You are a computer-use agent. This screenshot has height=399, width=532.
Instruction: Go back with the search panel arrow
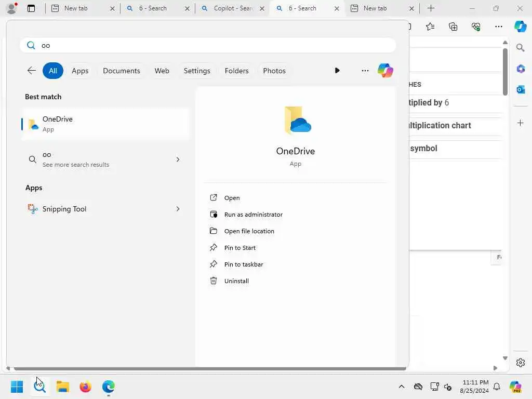point(32,71)
